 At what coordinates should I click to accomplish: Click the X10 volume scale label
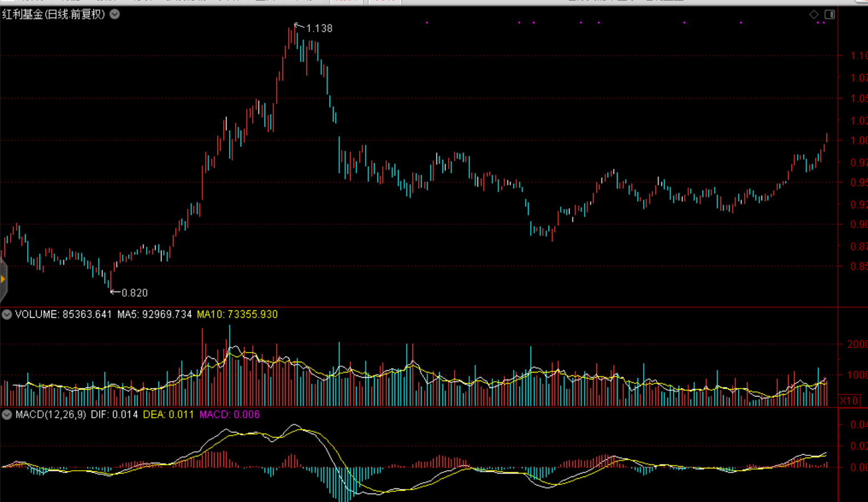coord(849,400)
